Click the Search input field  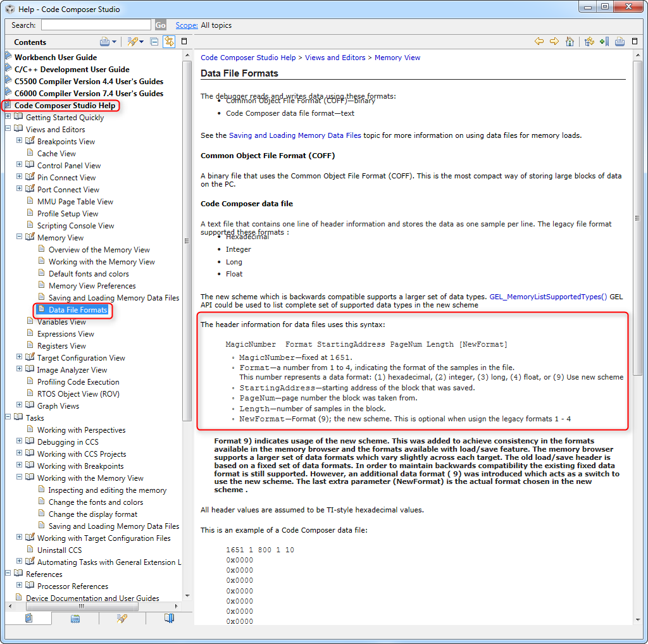pos(96,25)
